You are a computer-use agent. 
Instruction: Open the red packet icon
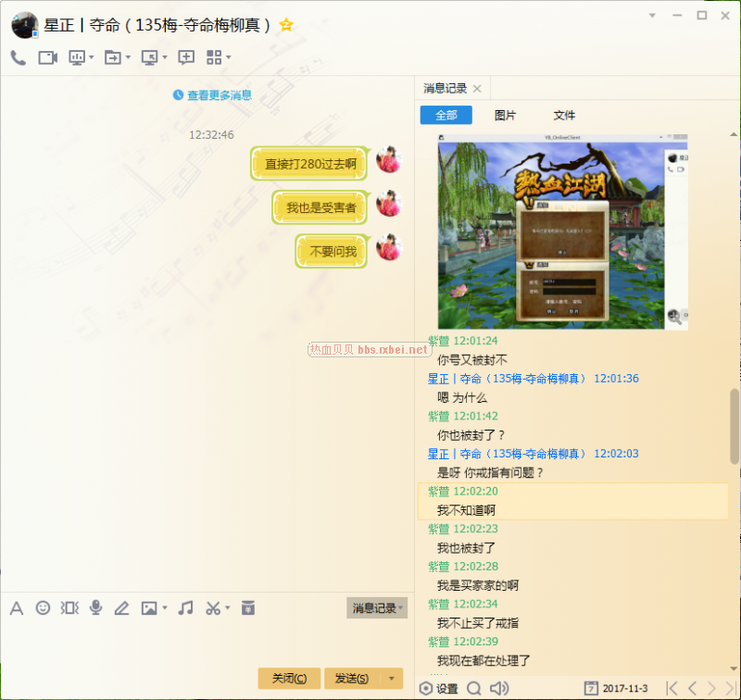[x=247, y=608]
